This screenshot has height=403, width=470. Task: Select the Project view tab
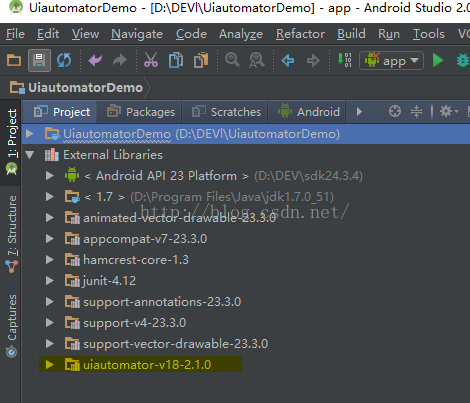point(60,112)
